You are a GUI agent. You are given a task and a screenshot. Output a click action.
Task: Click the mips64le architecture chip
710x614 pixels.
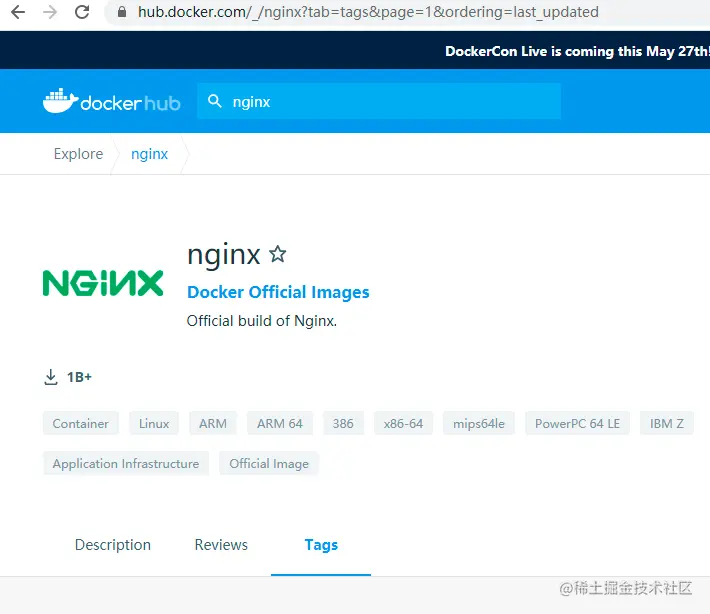[479, 423]
